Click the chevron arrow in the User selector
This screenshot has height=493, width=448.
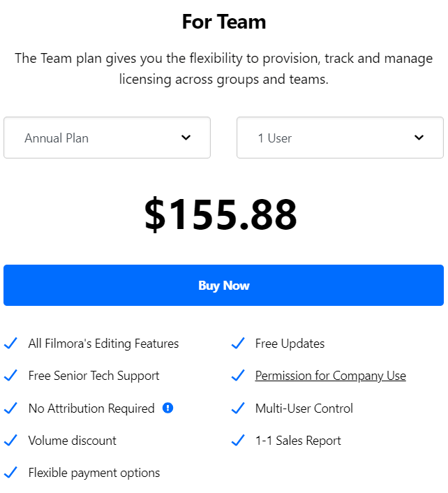click(x=419, y=138)
